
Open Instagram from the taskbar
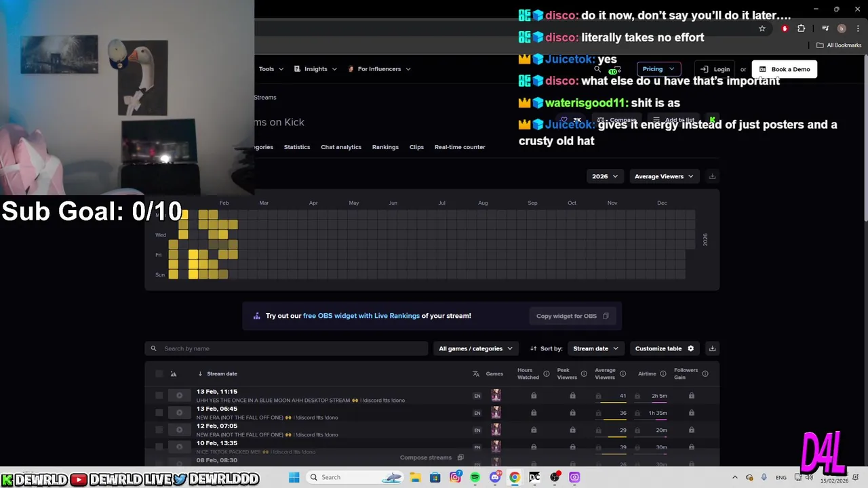[455, 477]
